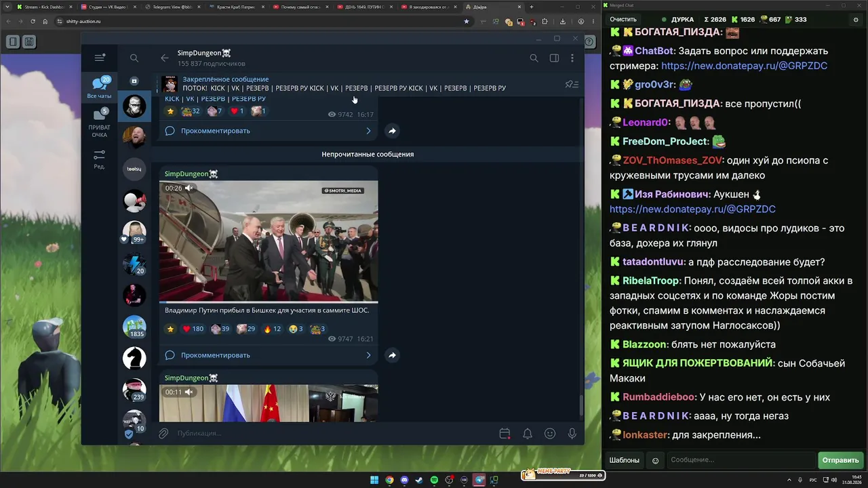Click the heart reaction with 180

click(x=193, y=329)
